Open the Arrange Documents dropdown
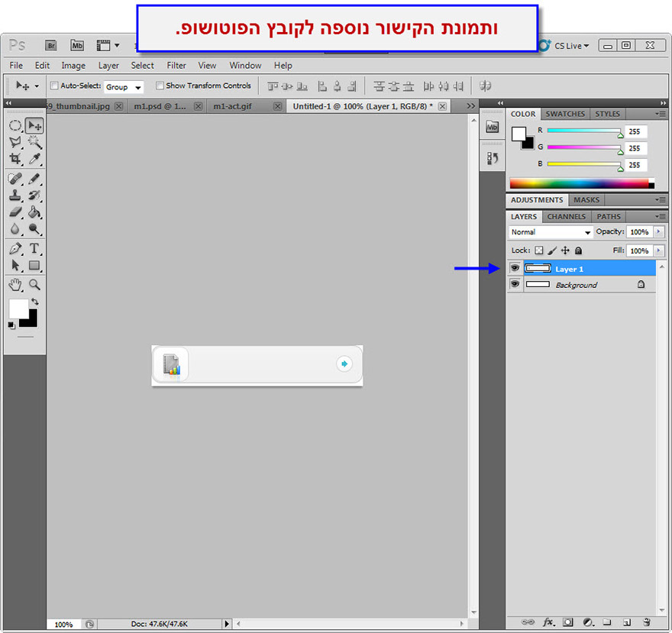This screenshot has height=633, width=672. pyautogui.click(x=108, y=45)
